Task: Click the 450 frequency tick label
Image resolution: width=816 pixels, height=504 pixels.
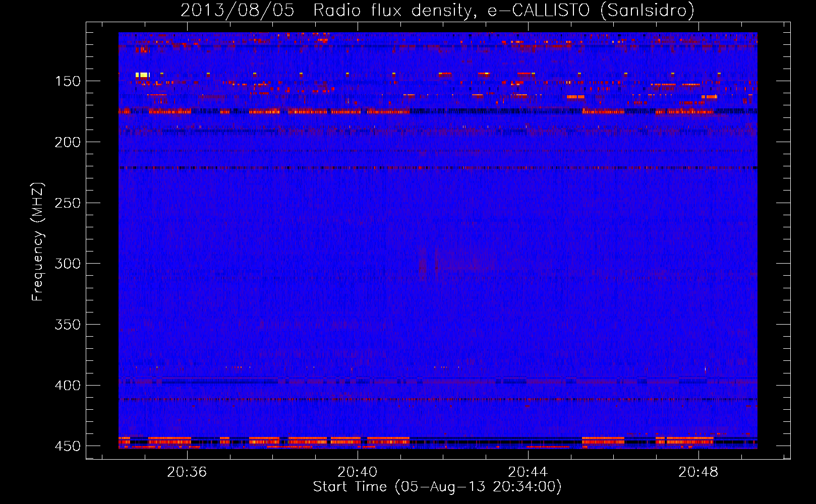Action: pyautogui.click(x=68, y=447)
